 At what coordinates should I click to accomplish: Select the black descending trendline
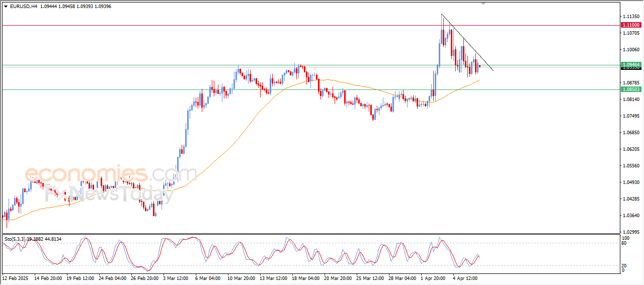point(468,43)
